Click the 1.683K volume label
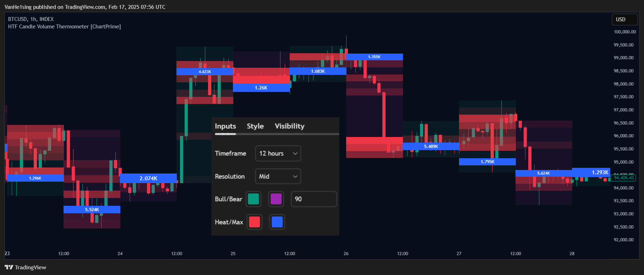This screenshot has height=275, width=644. pos(318,71)
